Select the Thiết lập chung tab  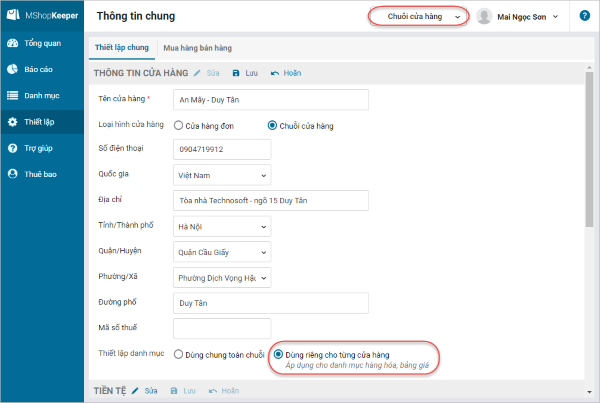click(x=122, y=47)
